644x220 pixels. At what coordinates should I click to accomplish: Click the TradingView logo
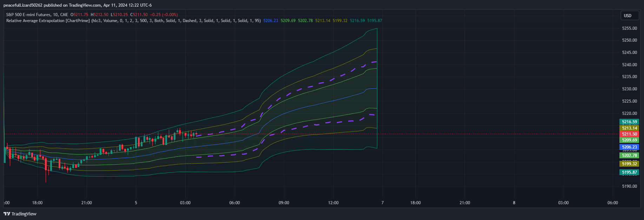point(20,214)
